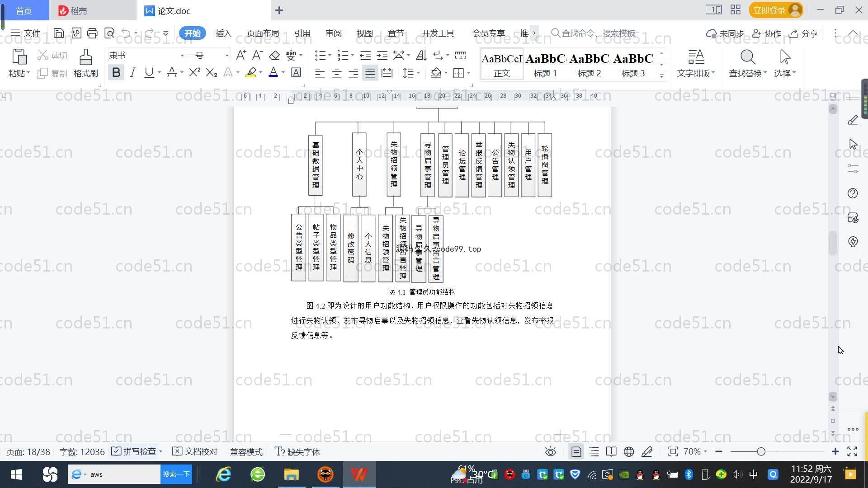This screenshot has width=868, height=488.
Task: Open File Explorer from the taskbar
Action: click(292, 474)
